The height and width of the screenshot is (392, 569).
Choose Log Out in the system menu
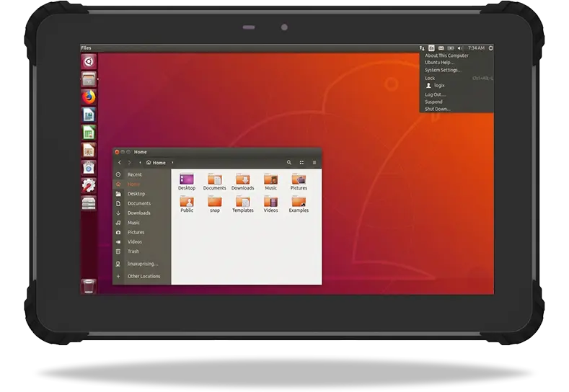coord(435,94)
